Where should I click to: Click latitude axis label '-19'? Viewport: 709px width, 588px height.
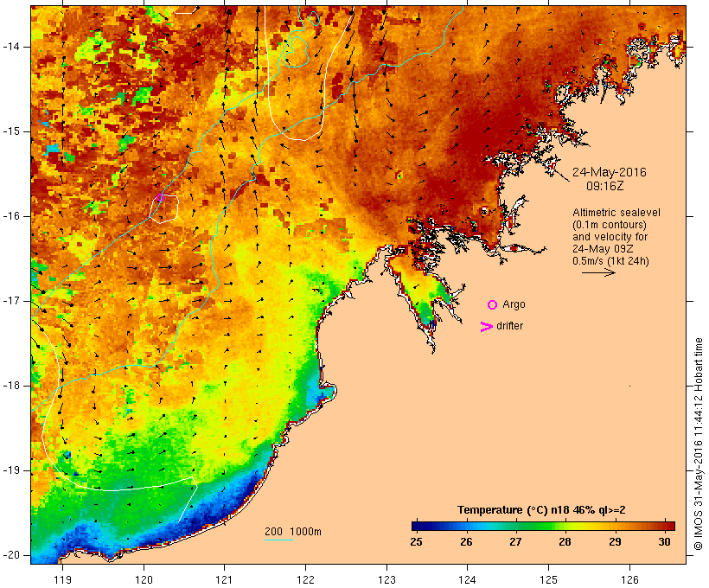(10, 470)
